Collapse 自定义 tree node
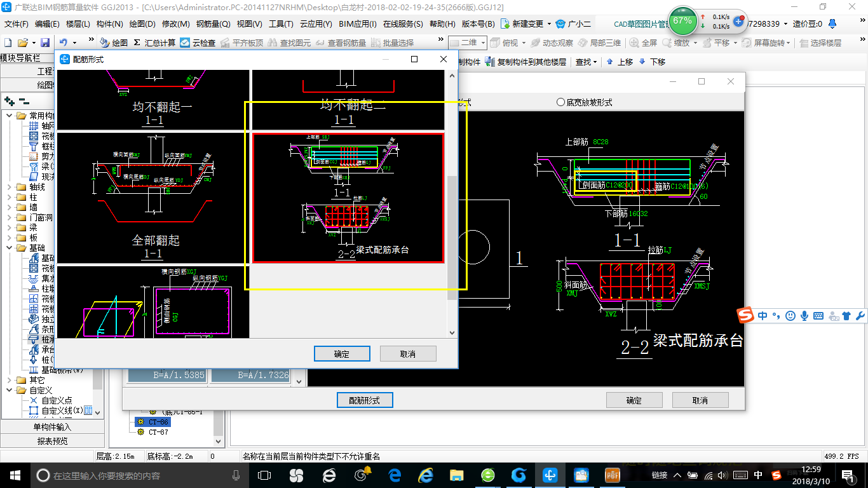 pyautogui.click(x=10, y=390)
